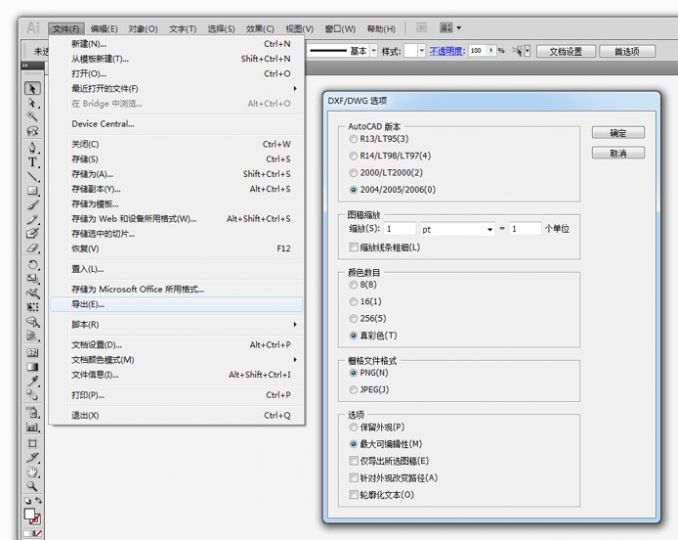Open opacity value arrow next to 100

pos(491,51)
